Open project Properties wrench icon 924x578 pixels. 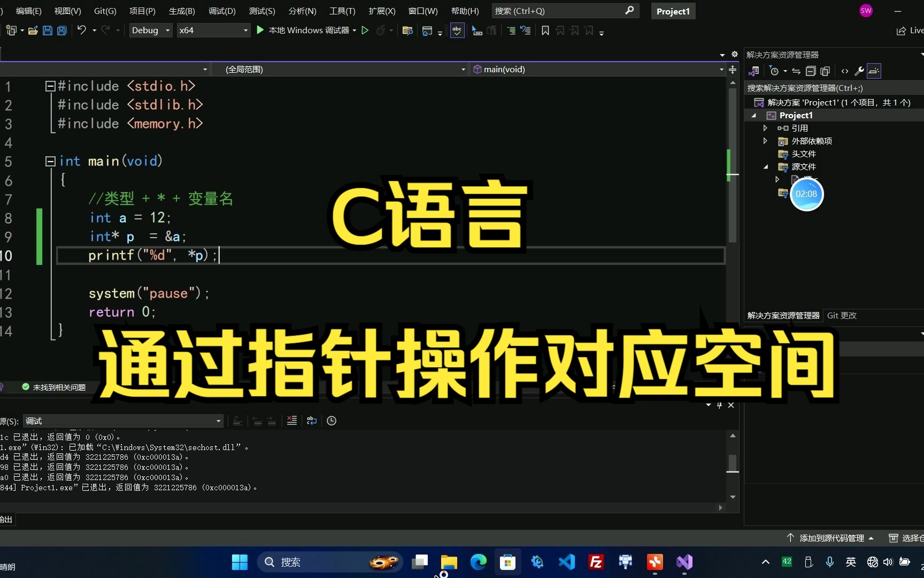coord(859,71)
